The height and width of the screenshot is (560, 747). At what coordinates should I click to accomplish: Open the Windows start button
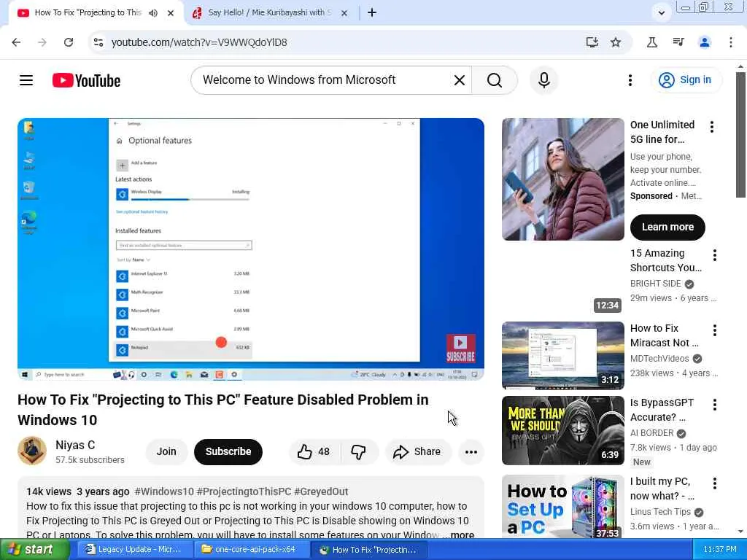point(35,550)
